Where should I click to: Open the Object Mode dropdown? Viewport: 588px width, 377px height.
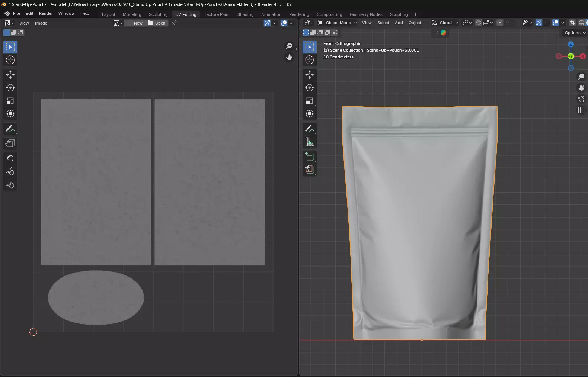click(x=338, y=23)
